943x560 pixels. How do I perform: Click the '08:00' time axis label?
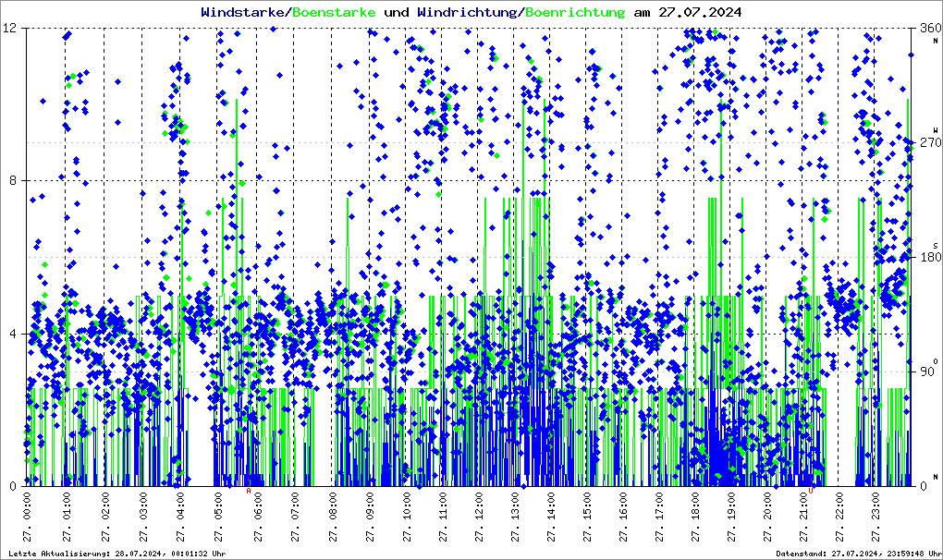[x=333, y=507]
